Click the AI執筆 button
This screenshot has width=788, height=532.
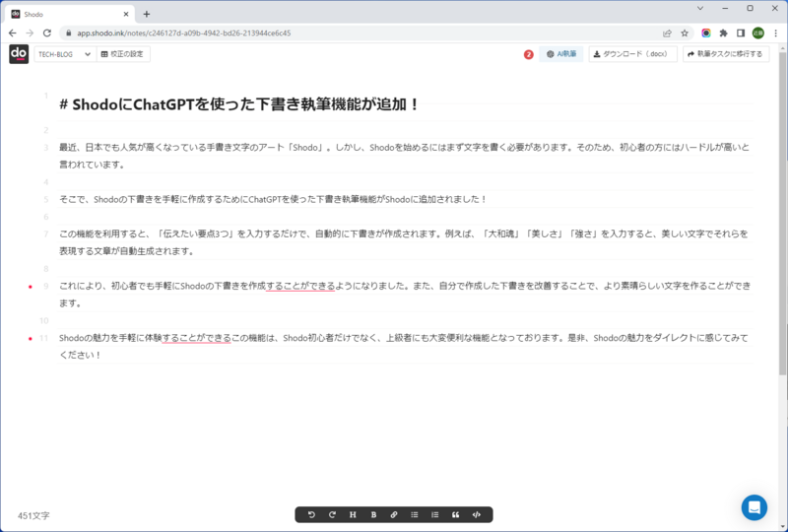tap(561, 54)
